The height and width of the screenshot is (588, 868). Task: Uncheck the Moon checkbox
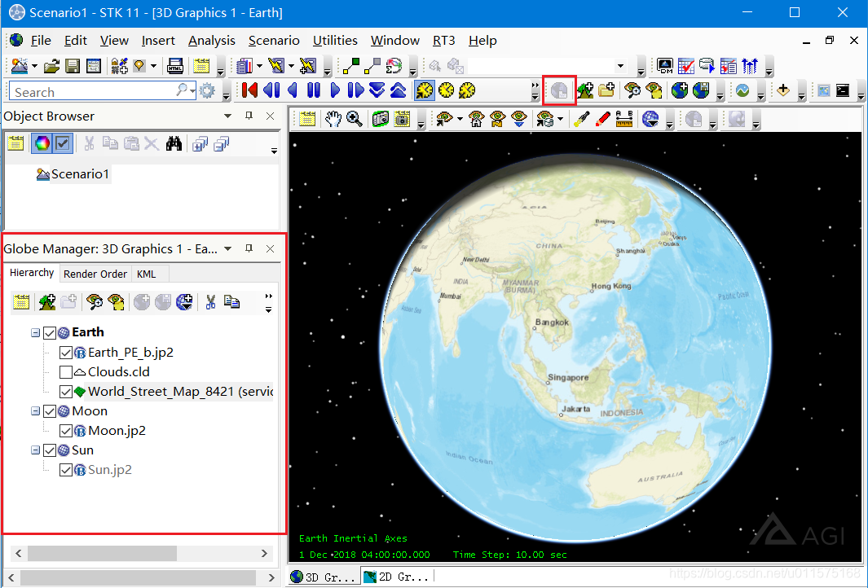(49, 411)
